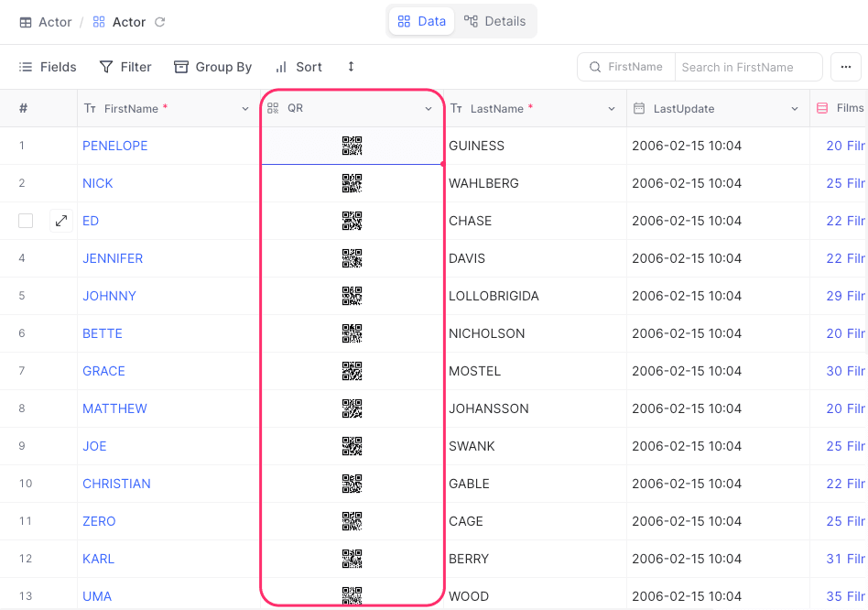Focus the Search in FirstName field
The width and height of the screenshot is (868, 610).
[747, 67]
